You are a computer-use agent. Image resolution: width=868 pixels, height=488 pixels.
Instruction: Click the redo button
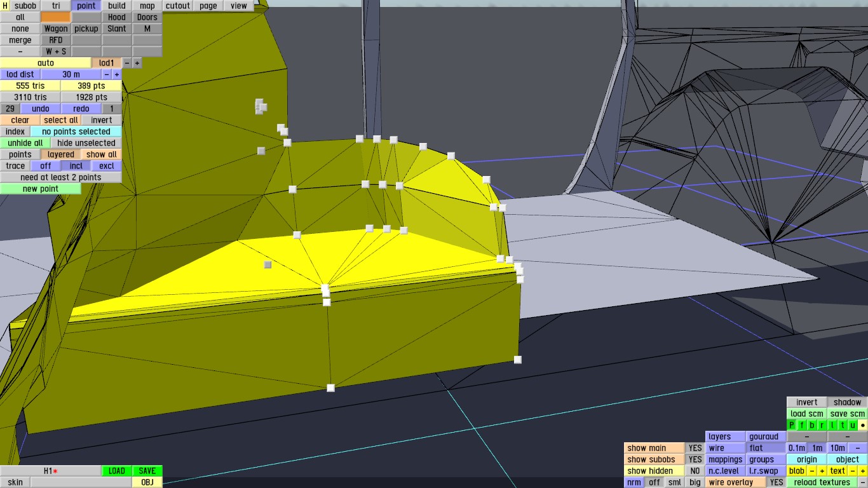click(81, 109)
